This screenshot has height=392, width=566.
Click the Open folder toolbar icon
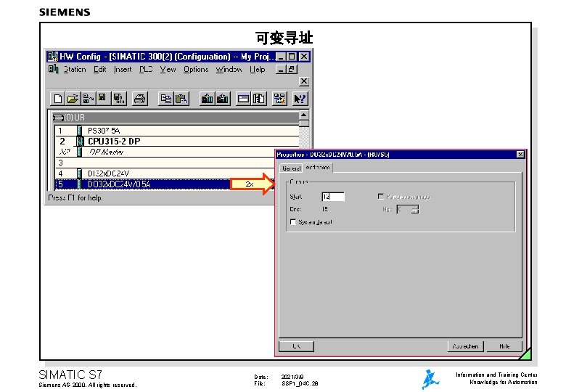pyautogui.click(x=73, y=99)
